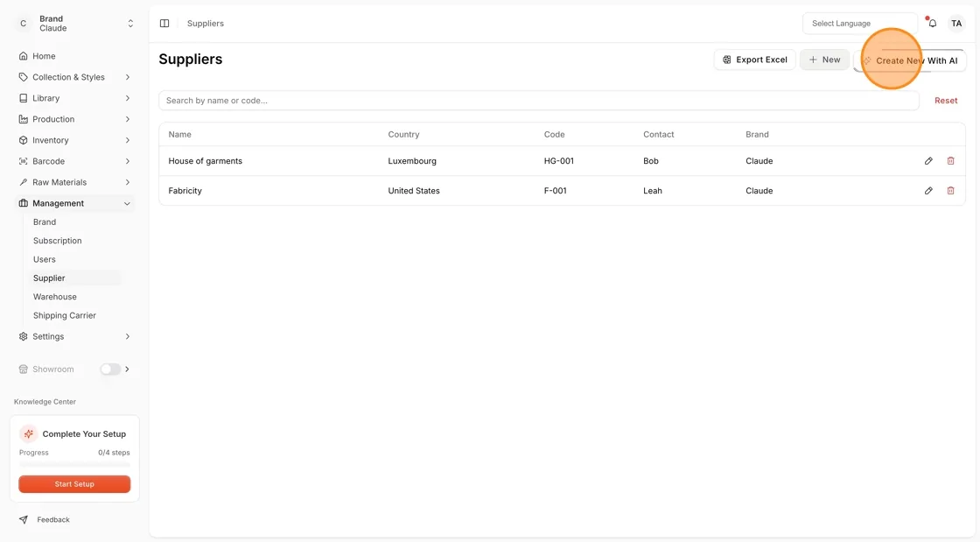The width and height of the screenshot is (980, 542).
Task: Click the Brand column header
Action: 757,135
